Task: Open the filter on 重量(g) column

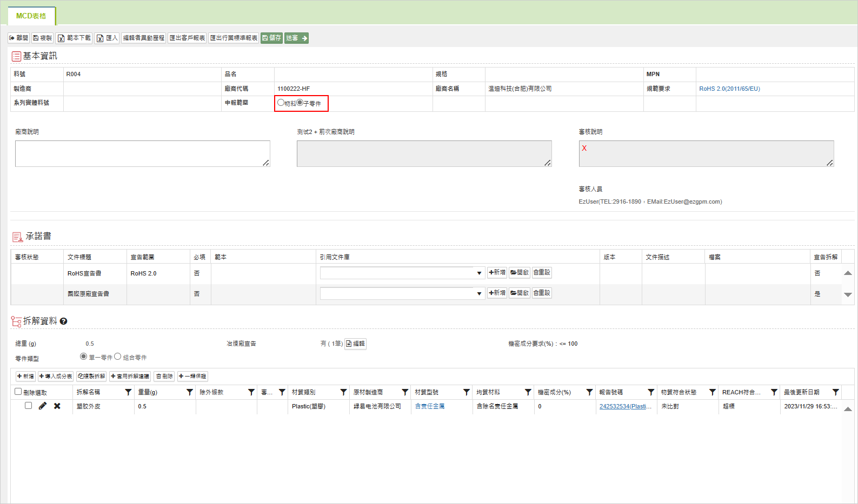Action: click(190, 392)
